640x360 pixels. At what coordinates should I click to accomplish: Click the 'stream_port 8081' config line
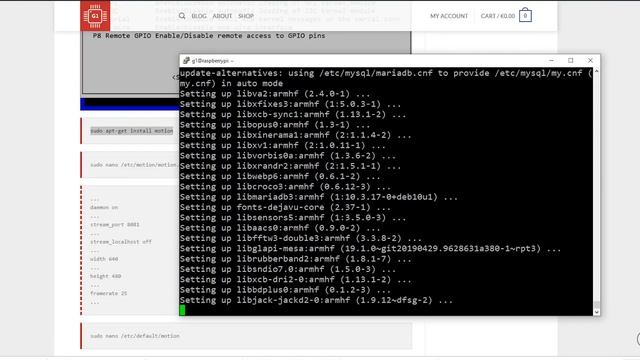[x=115, y=224]
